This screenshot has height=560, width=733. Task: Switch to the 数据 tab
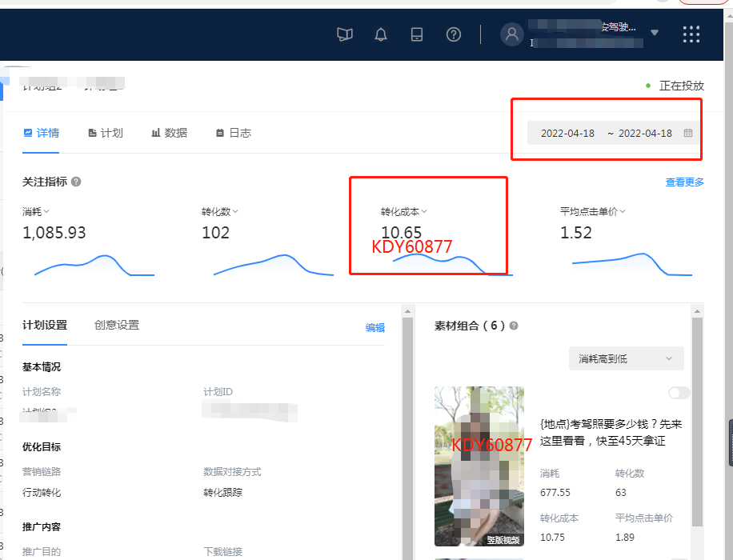[x=169, y=134]
